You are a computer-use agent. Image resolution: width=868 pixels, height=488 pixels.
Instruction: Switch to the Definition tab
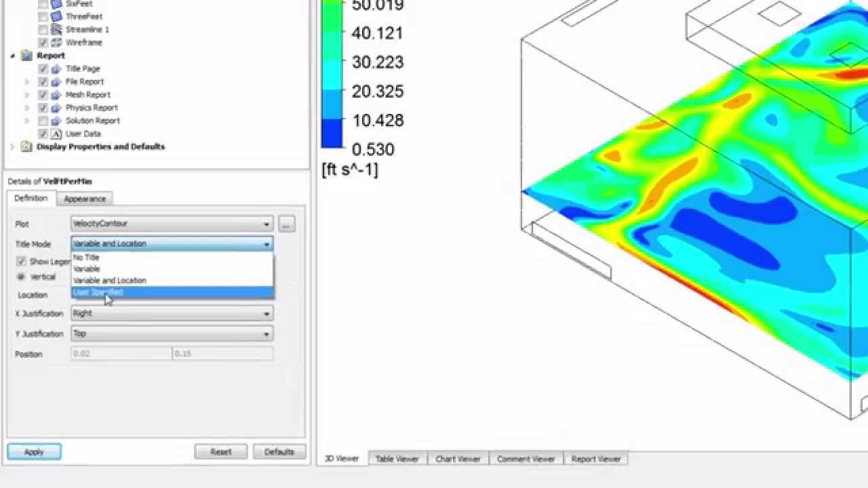pyautogui.click(x=31, y=198)
